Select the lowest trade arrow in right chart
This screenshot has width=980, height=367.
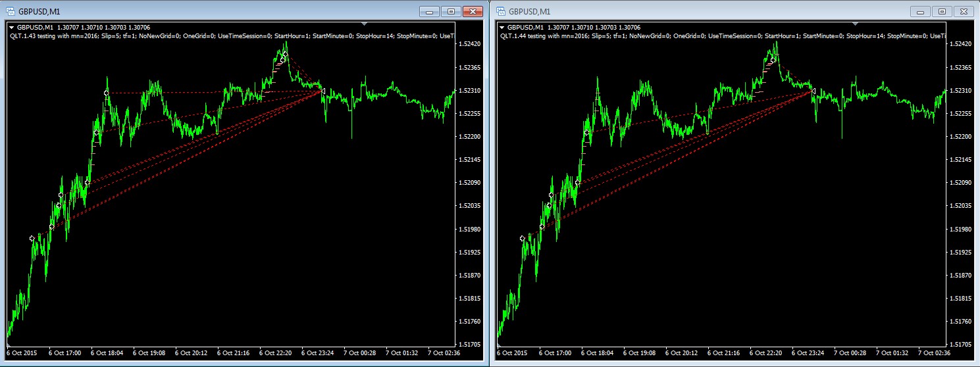coord(523,239)
